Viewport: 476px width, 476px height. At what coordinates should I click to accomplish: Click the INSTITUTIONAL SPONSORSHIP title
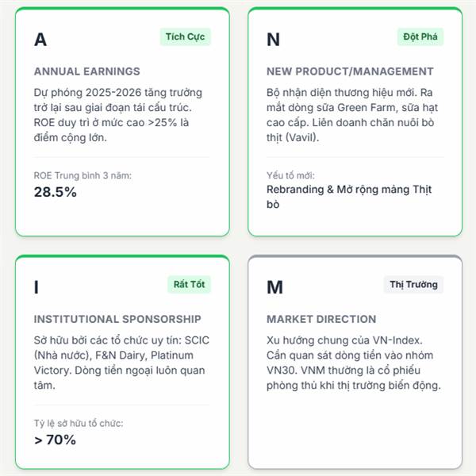pos(117,319)
